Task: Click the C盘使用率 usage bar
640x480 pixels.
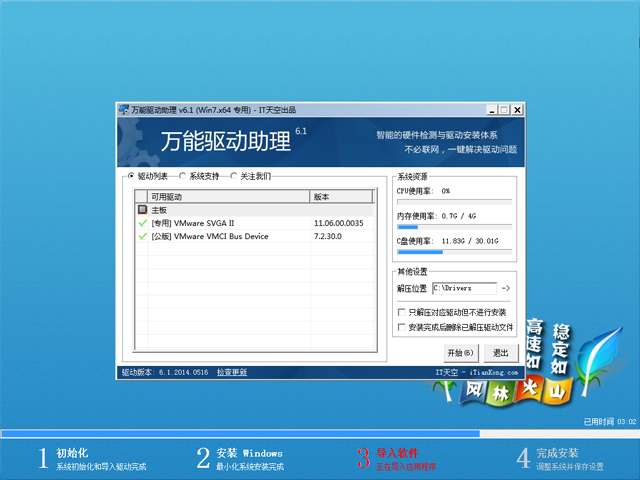Action: (454, 252)
